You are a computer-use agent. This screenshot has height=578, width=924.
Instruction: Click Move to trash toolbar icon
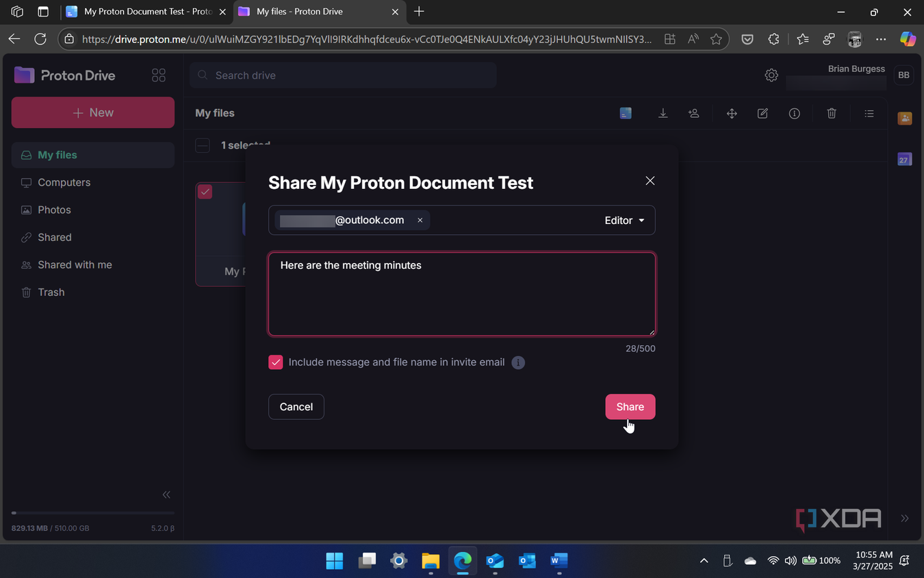tap(832, 114)
